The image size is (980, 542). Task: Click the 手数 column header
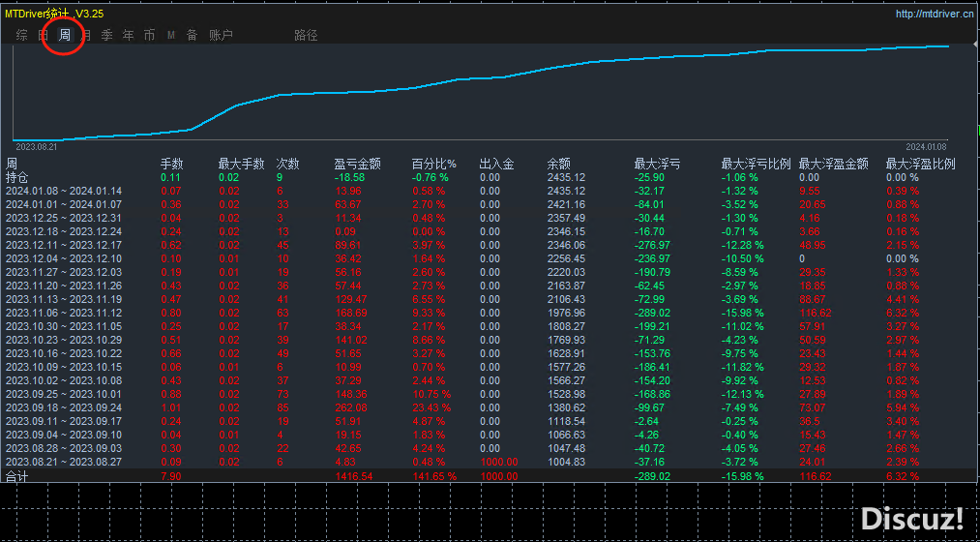point(172,164)
